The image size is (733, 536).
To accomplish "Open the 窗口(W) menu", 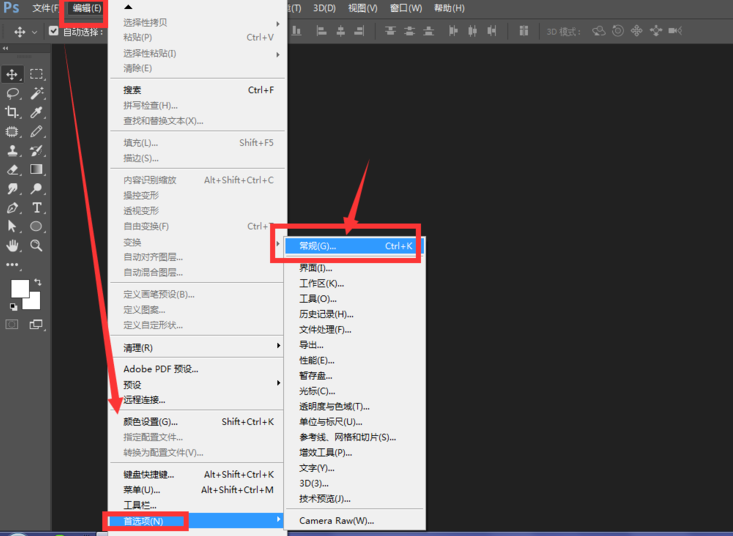I will [x=406, y=8].
